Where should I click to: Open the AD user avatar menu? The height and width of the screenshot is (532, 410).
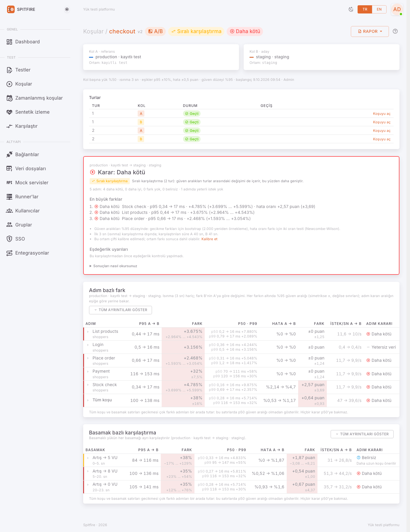pyautogui.click(x=397, y=9)
